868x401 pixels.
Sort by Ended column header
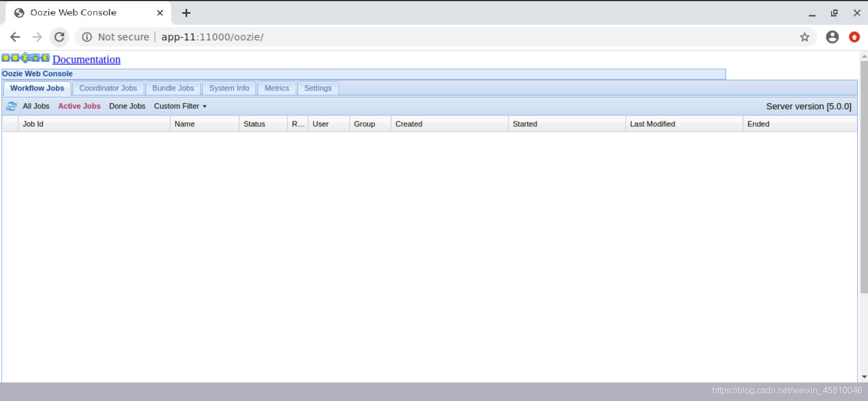coord(800,124)
